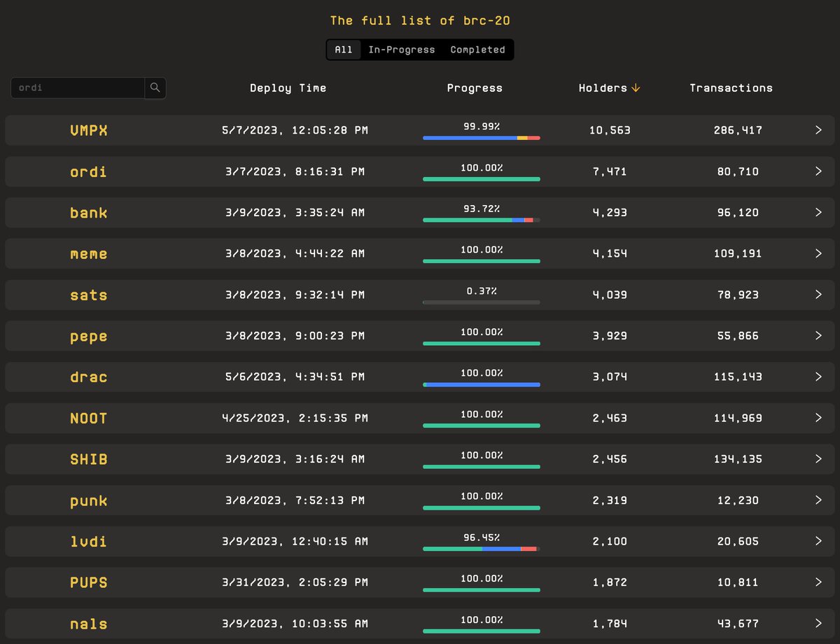
Task: Expand the ordi row chevron
Action: tap(818, 171)
